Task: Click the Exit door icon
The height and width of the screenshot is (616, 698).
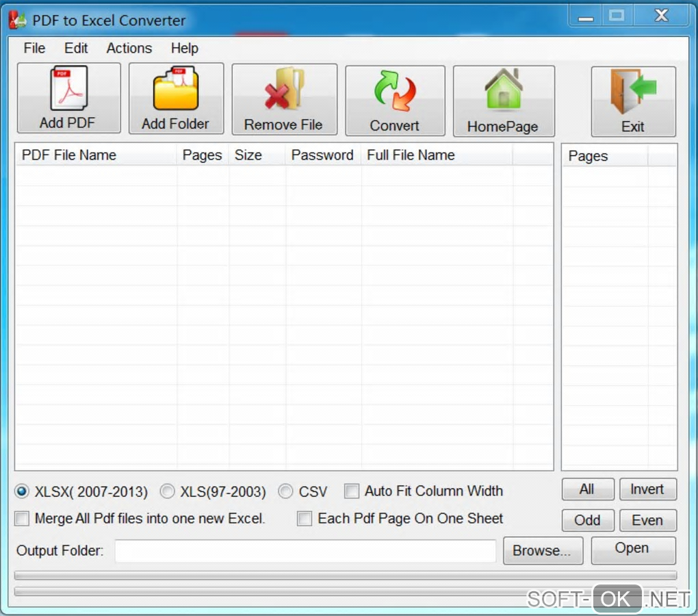Action: pyautogui.click(x=633, y=101)
